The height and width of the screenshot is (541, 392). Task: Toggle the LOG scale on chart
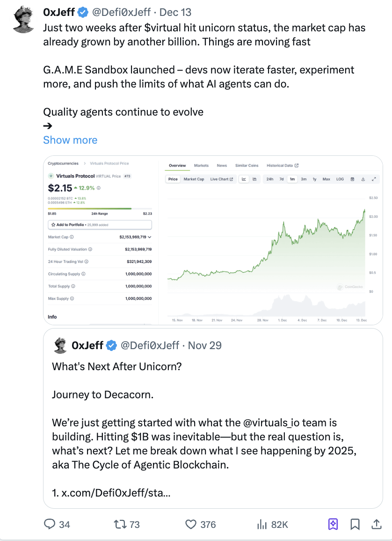point(340,179)
